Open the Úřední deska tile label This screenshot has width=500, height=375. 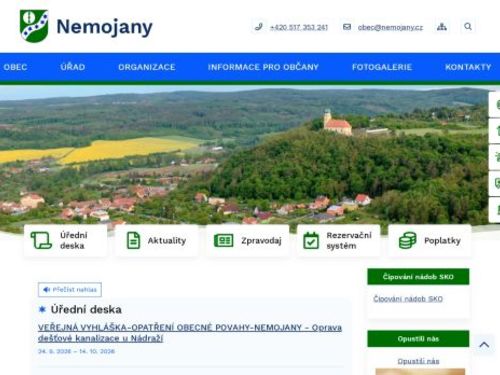tap(74, 240)
